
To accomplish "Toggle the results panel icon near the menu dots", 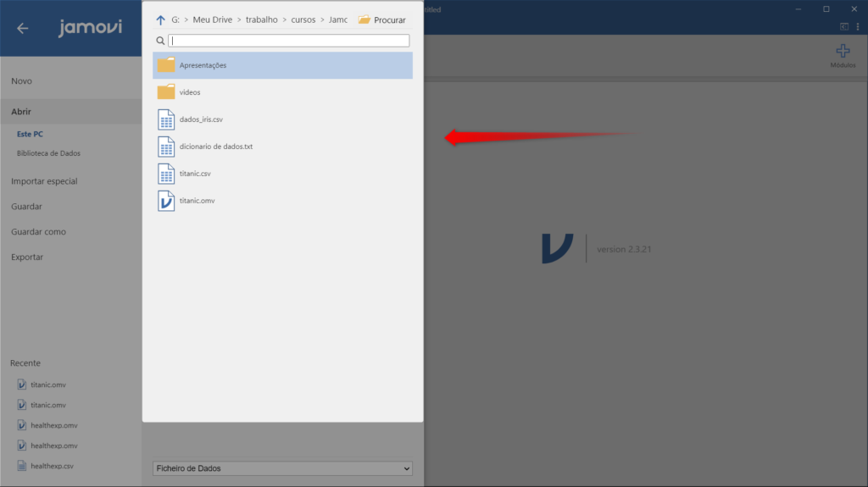I will (844, 26).
